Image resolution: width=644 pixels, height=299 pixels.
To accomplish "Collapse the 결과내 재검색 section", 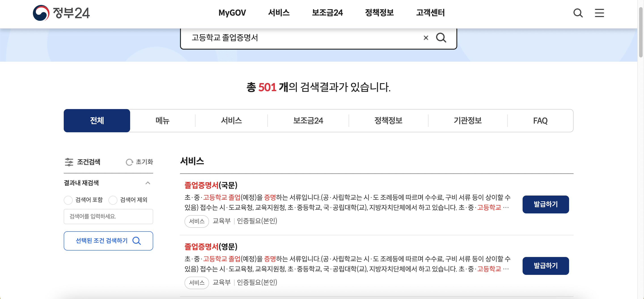I will 148,183.
